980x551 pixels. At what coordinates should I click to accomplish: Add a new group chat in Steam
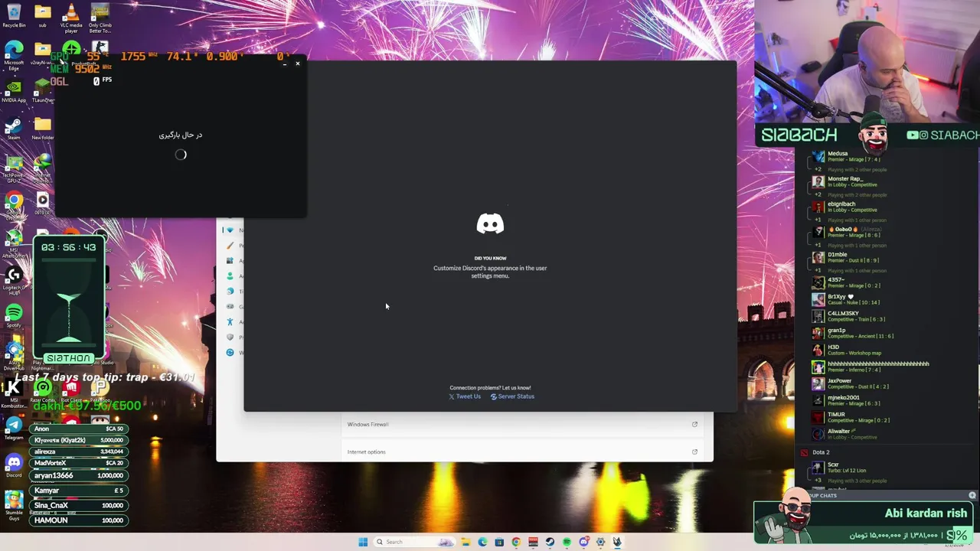[972, 495]
